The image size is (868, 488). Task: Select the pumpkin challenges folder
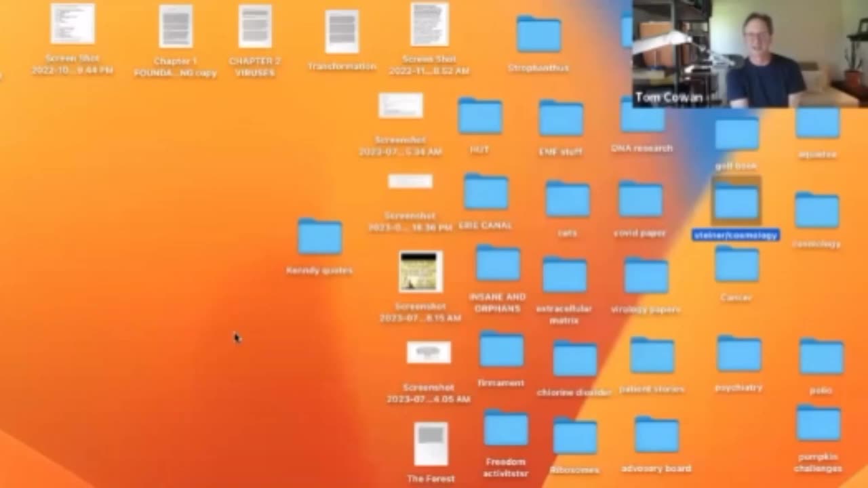(x=818, y=424)
